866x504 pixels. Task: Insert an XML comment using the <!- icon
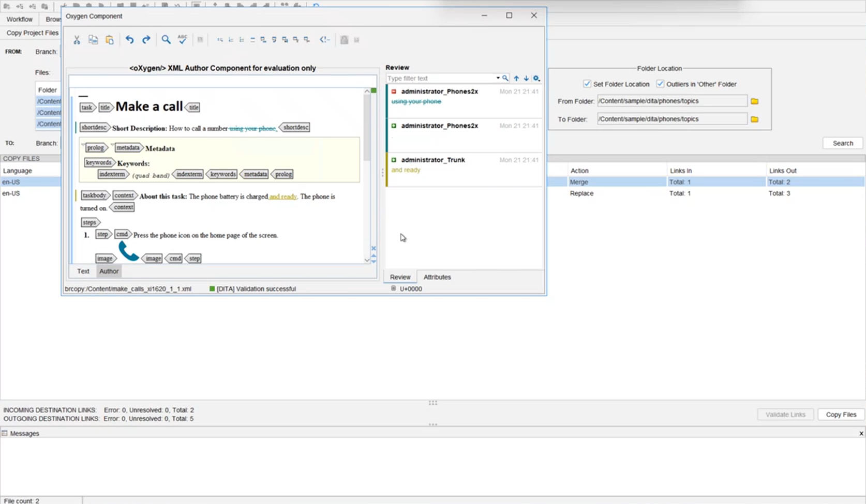click(x=324, y=39)
